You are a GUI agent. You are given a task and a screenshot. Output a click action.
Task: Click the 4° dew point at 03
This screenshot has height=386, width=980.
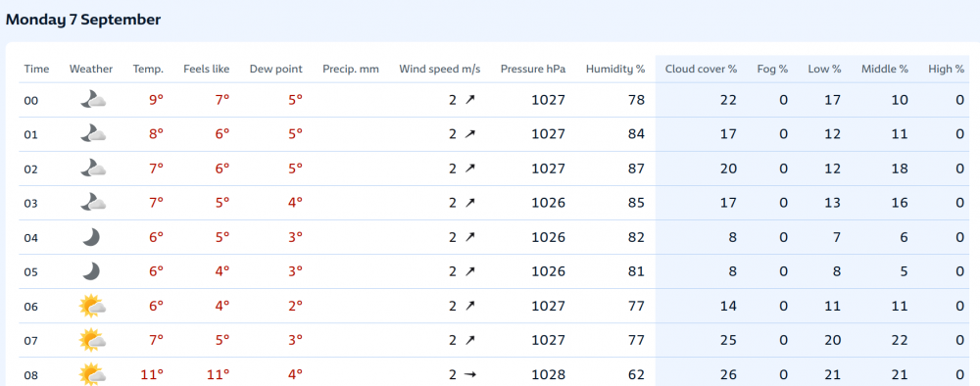(x=295, y=203)
